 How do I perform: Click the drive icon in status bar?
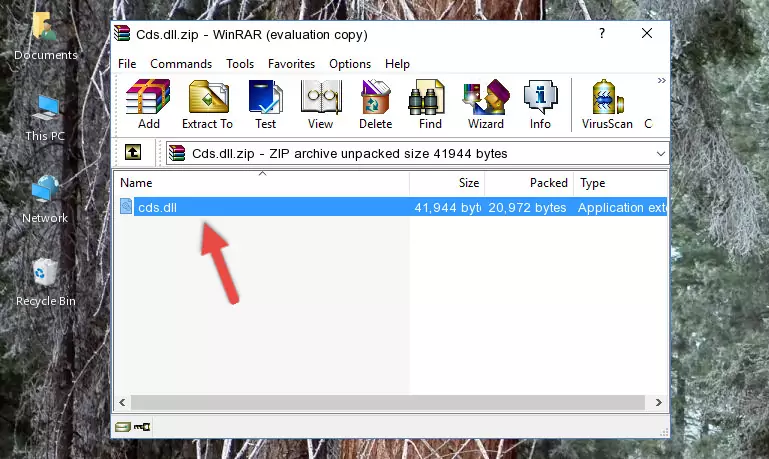123,427
